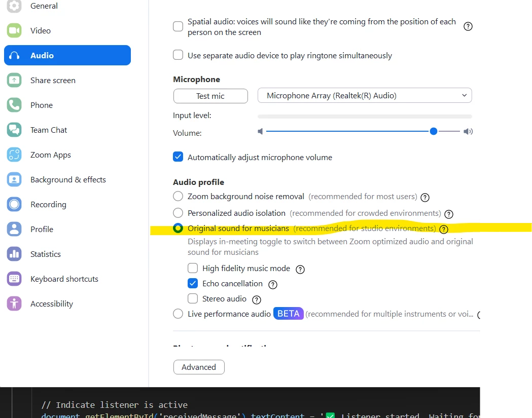Open help icon for Personalized audio isolation
The image size is (532, 418).
pyautogui.click(x=448, y=214)
